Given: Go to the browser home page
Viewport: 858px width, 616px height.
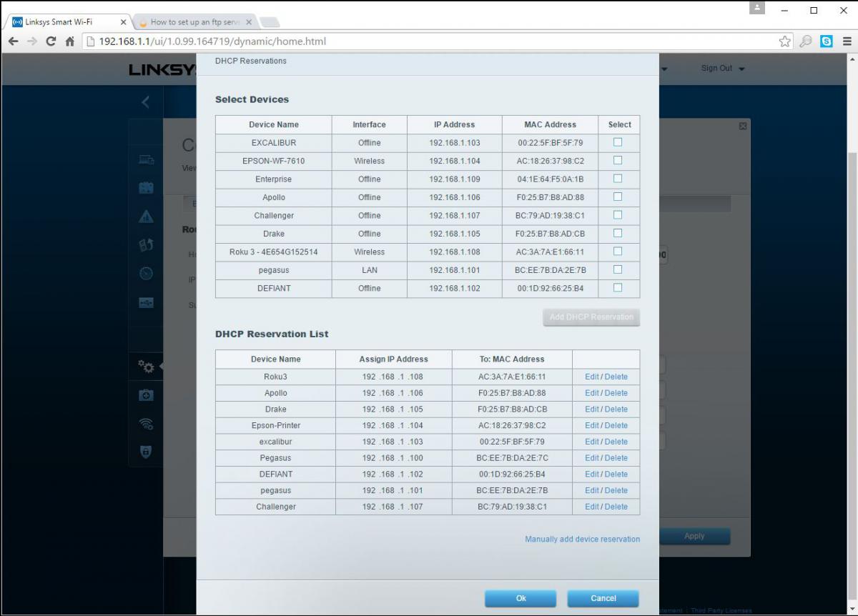Looking at the screenshot, I should pos(70,41).
